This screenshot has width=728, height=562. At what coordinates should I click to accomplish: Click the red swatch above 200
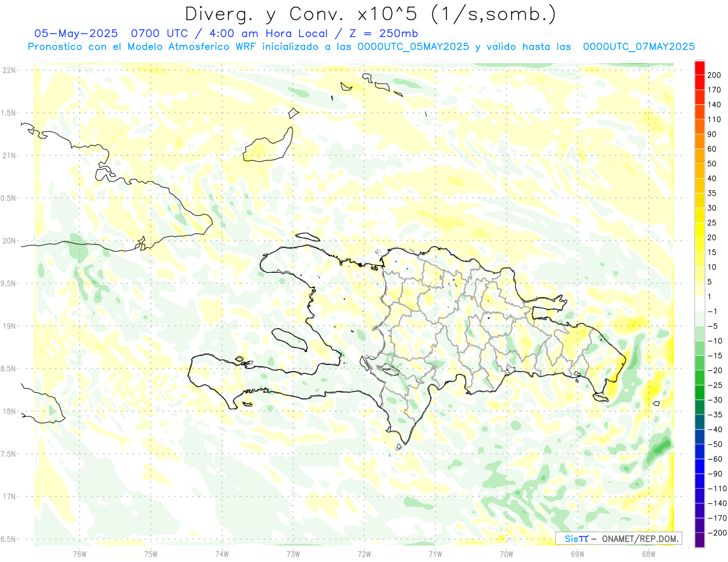[699, 67]
